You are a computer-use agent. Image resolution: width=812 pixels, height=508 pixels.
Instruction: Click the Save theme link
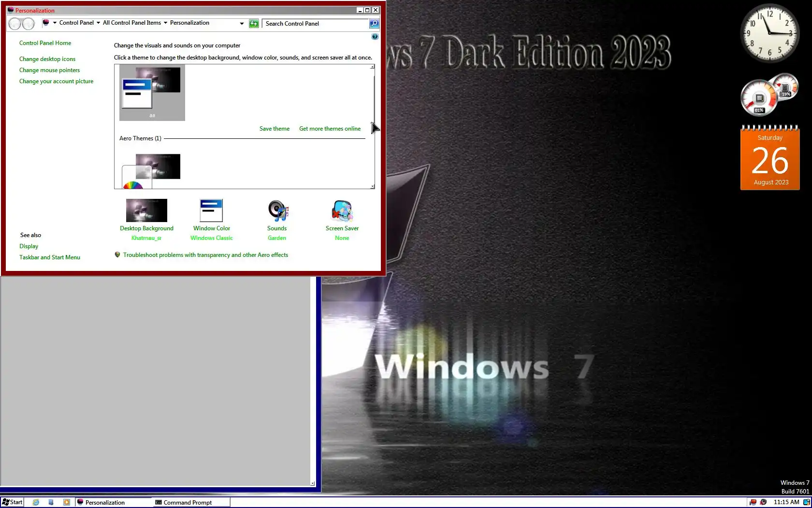tap(275, 129)
